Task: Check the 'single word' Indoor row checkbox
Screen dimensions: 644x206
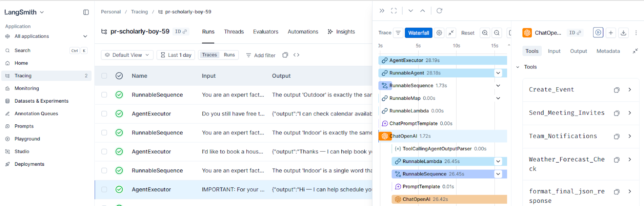Action: click(104, 170)
